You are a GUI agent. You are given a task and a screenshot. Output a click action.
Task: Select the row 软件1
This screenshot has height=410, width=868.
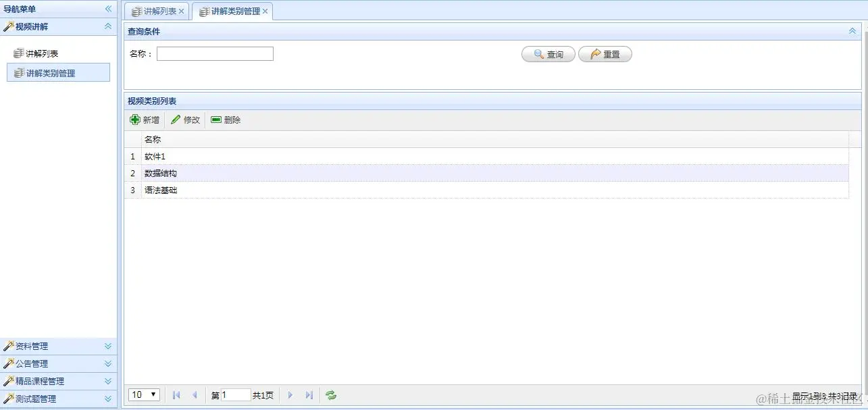(486, 156)
